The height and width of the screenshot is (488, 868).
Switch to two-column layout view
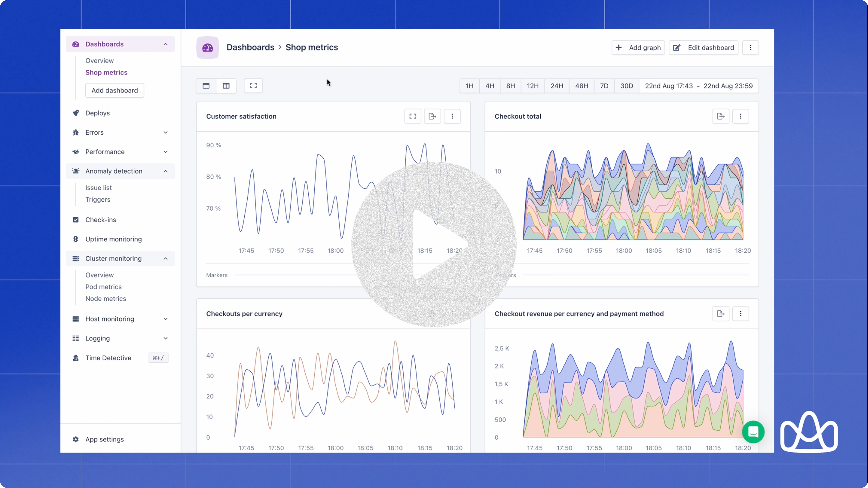click(226, 86)
